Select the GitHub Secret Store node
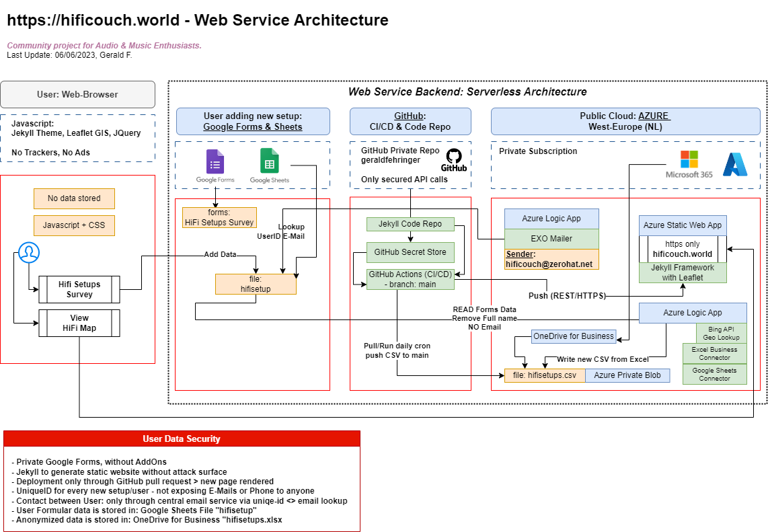 click(x=410, y=252)
